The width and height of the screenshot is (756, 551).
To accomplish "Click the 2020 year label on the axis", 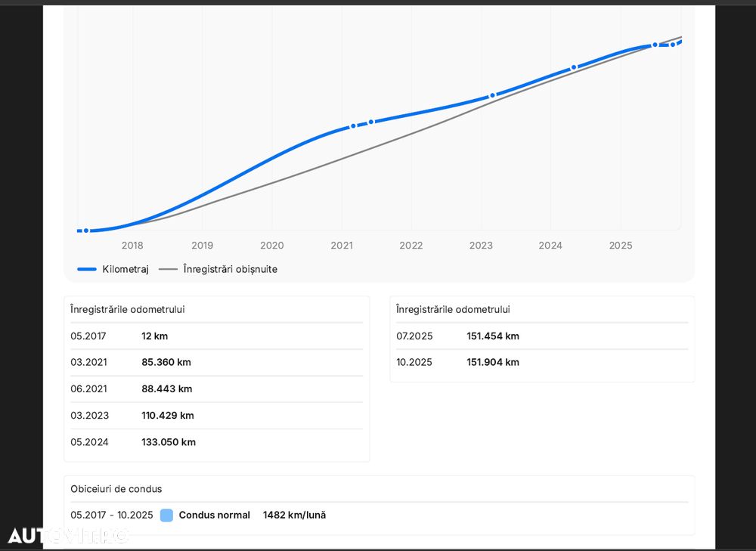I will pyautogui.click(x=272, y=246).
